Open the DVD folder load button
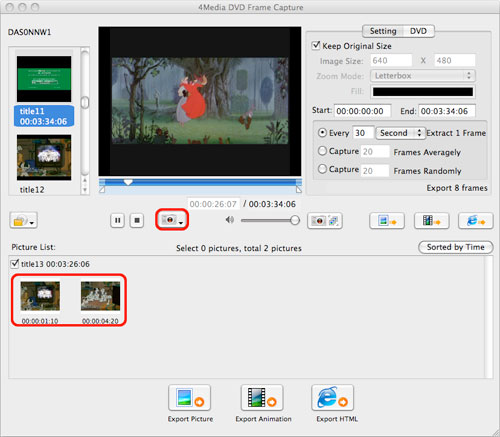This screenshot has width=500, height=437. [23, 220]
